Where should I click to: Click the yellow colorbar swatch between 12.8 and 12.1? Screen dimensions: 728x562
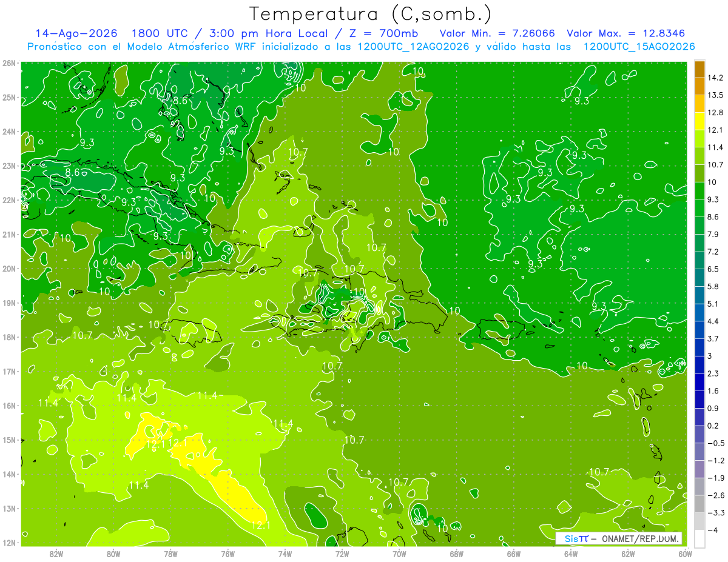click(699, 121)
